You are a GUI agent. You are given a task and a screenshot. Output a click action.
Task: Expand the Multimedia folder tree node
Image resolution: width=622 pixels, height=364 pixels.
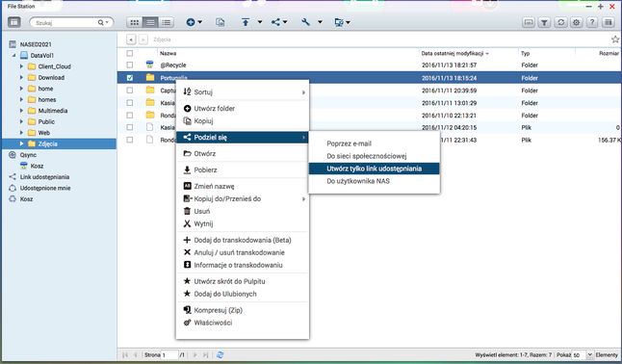pyautogui.click(x=21, y=111)
